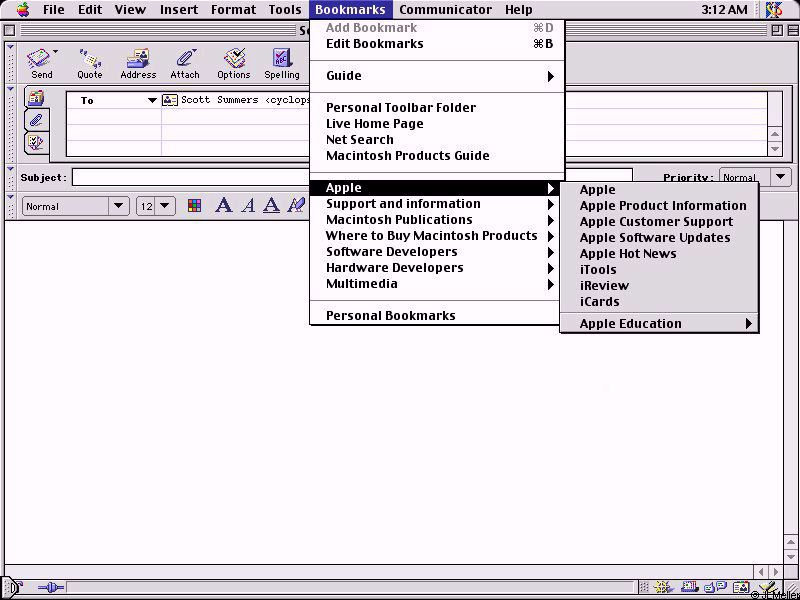Collapse the addressing area with its triangle

coord(10,90)
